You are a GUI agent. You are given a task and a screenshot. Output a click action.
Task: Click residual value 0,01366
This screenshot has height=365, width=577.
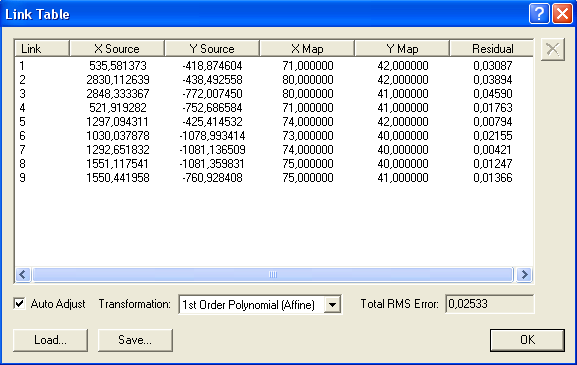[x=493, y=178]
